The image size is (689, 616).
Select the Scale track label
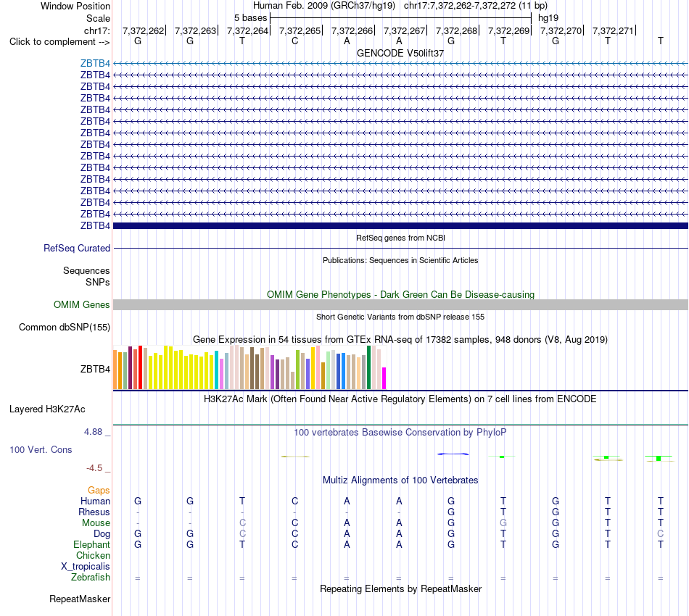tap(98, 18)
